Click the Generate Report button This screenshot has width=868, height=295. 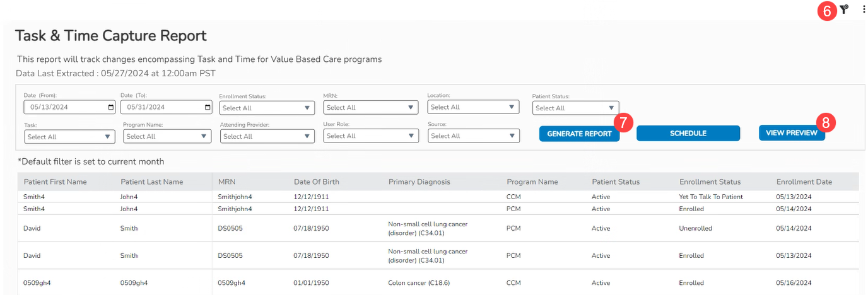(579, 134)
